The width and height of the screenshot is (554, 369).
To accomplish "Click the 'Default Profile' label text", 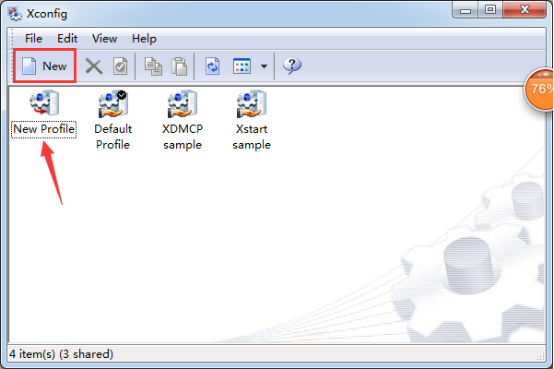I will [113, 137].
